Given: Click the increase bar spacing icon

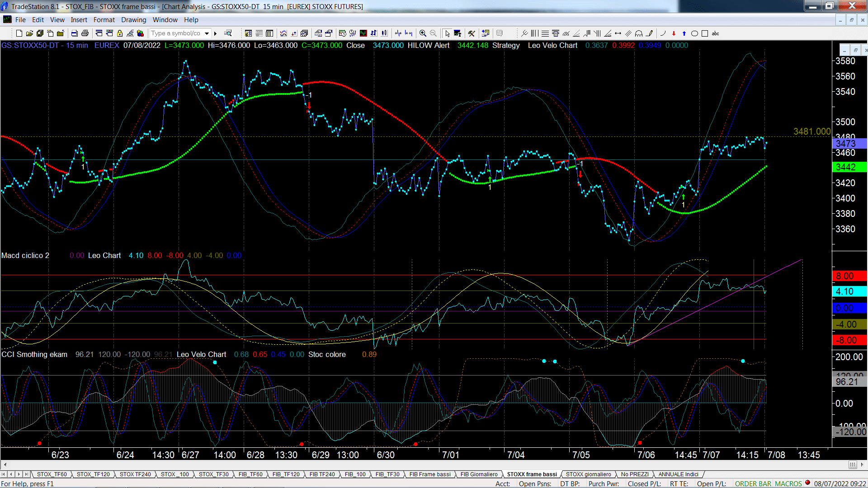Looking at the screenshot, I should tap(409, 33).
